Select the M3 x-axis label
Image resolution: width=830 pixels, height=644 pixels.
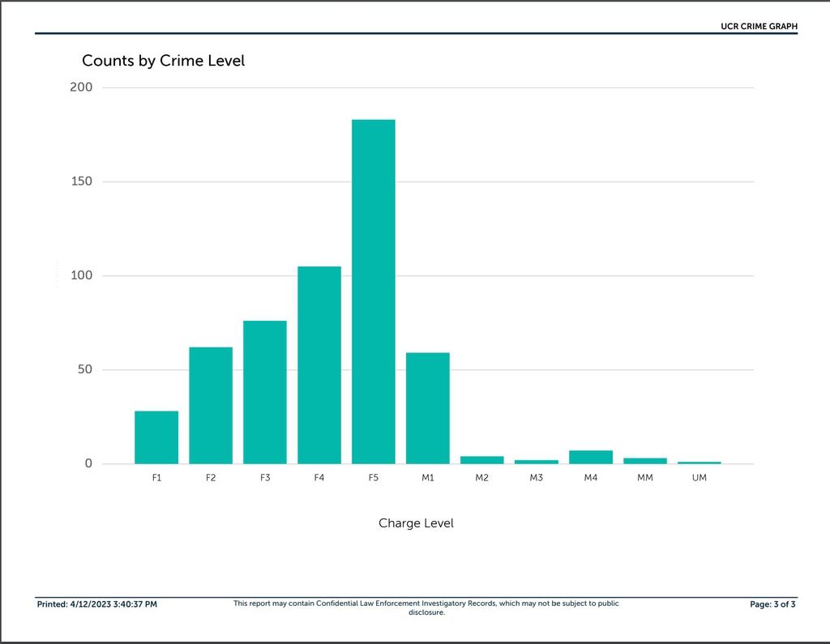tap(537, 478)
